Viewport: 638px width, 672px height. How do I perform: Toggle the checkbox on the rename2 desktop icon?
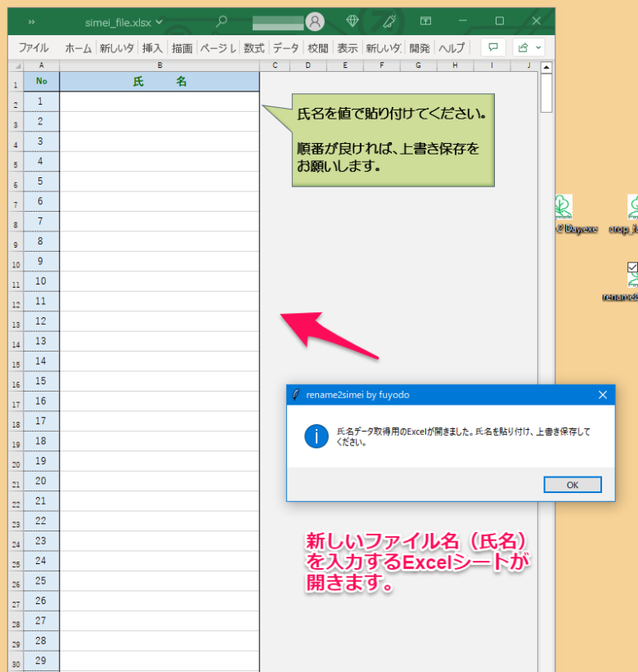pos(632,267)
